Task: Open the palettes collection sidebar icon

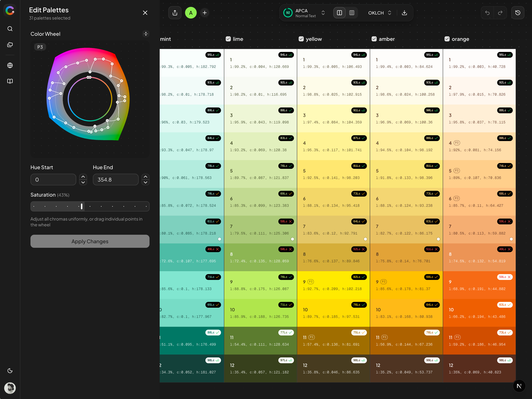Action: tap(10, 44)
